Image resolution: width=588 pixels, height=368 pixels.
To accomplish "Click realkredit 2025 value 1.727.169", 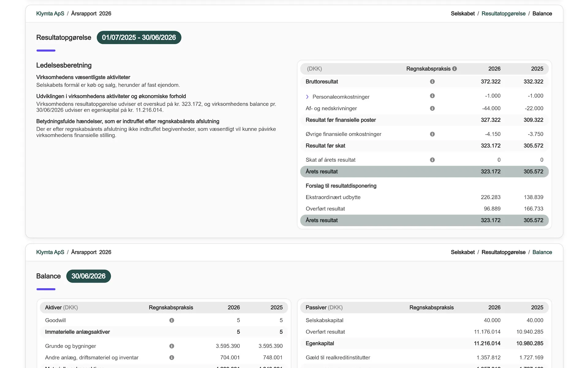I will coord(531,358).
